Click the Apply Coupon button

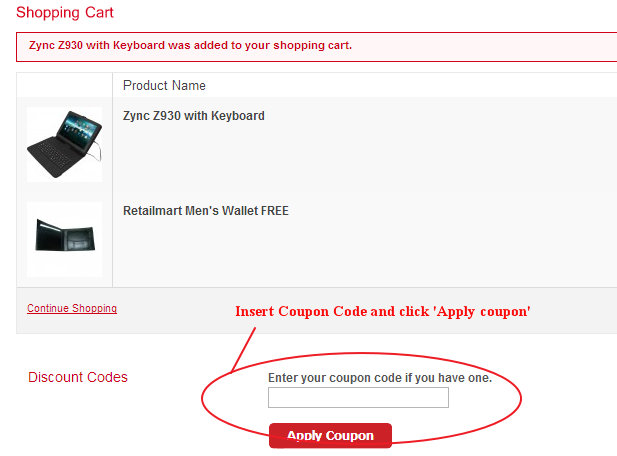coord(330,436)
